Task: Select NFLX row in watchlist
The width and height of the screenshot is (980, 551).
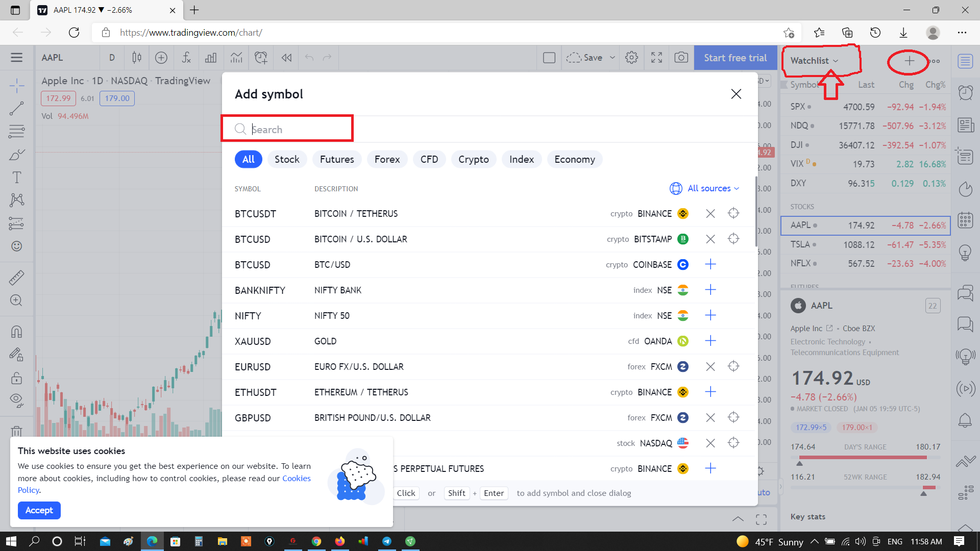Action: pos(866,264)
